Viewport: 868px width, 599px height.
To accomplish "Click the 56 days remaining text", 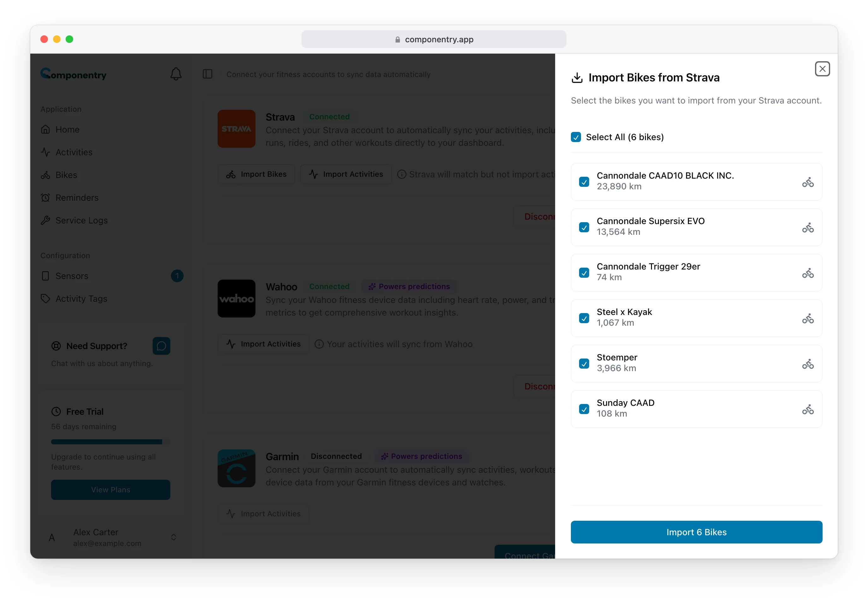I will tap(84, 426).
